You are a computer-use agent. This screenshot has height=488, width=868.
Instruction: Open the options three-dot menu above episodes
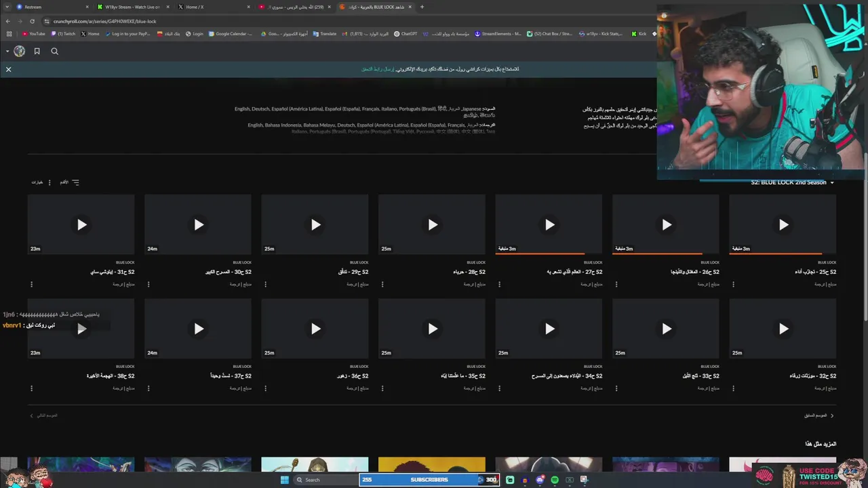point(50,182)
